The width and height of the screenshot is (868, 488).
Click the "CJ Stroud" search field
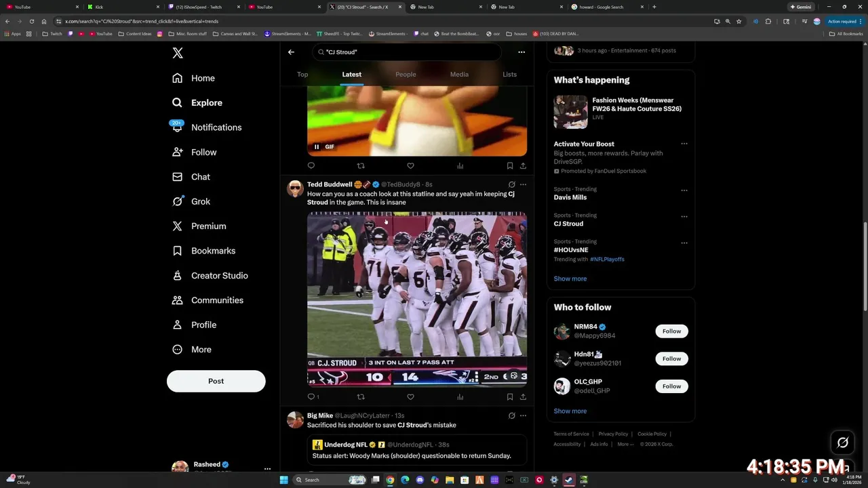point(407,52)
